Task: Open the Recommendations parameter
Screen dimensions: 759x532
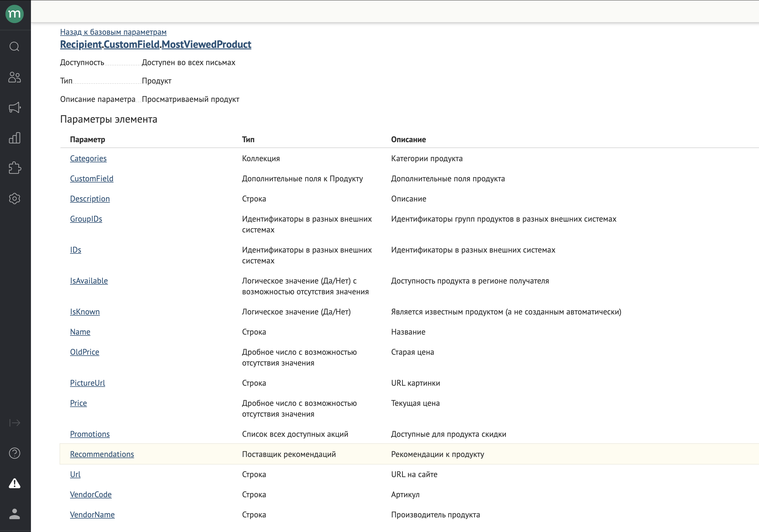Action: click(102, 454)
